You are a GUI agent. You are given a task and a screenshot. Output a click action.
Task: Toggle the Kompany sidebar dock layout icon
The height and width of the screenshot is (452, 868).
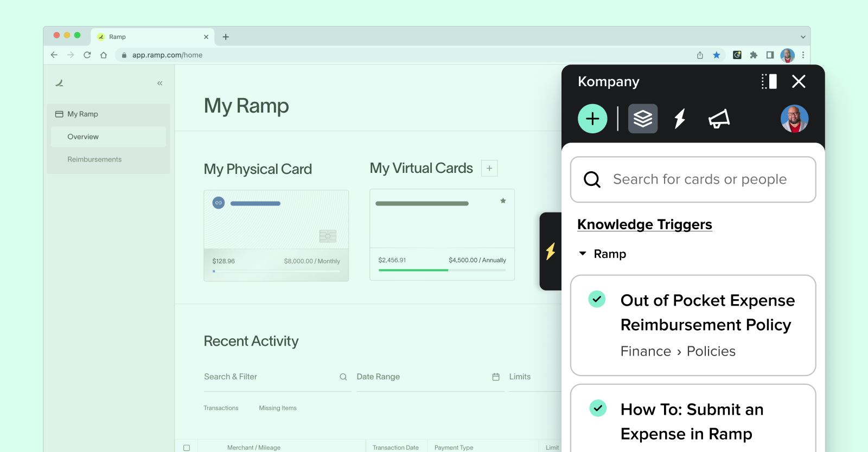(769, 81)
